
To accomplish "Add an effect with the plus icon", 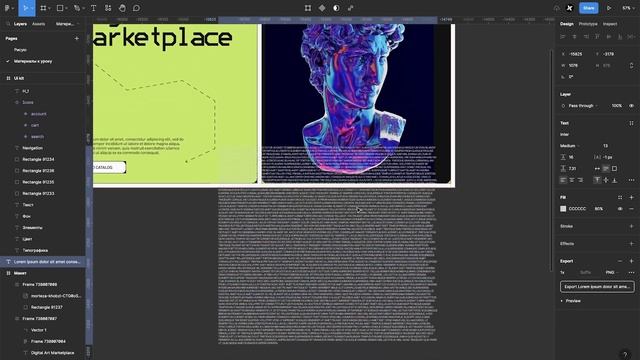I will coord(631,244).
